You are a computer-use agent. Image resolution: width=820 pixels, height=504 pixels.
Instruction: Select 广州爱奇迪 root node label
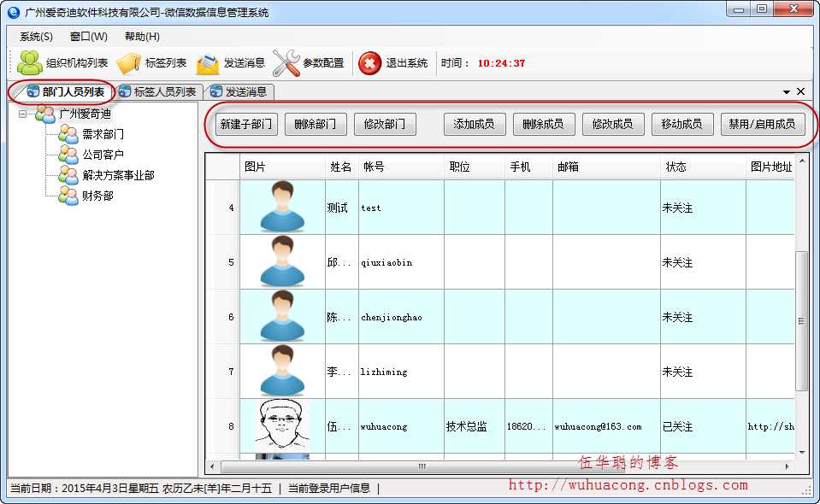pos(85,114)
